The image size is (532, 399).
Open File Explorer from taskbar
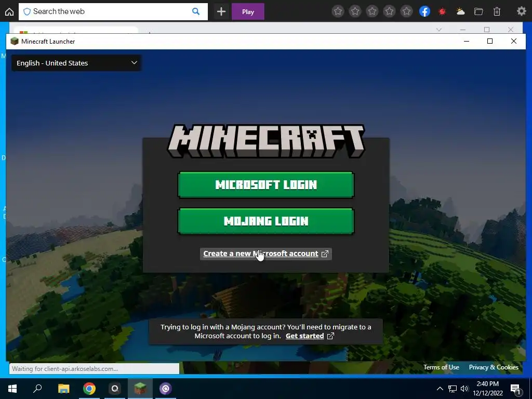click(x=63, y=389)
